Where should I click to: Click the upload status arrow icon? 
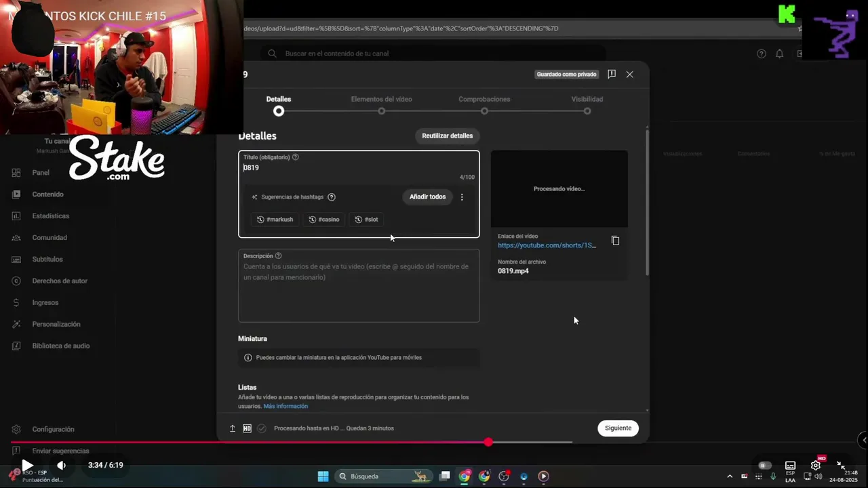[x=233, y=428]
